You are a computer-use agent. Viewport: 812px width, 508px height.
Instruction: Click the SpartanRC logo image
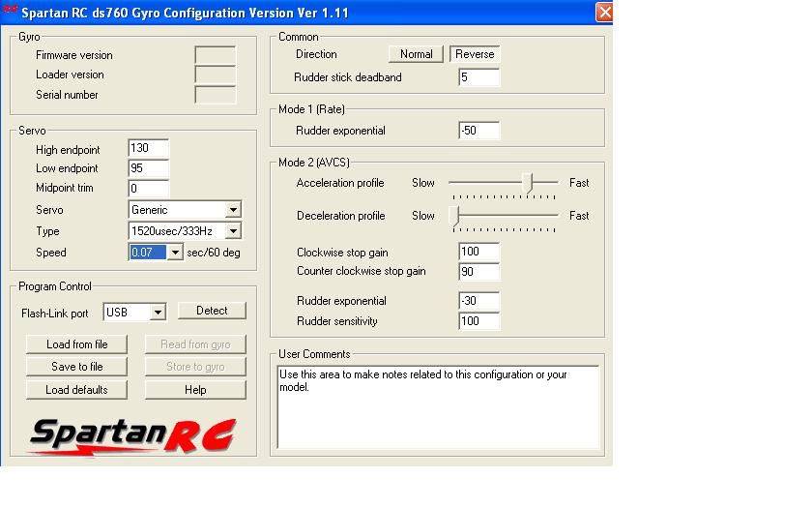131,435
